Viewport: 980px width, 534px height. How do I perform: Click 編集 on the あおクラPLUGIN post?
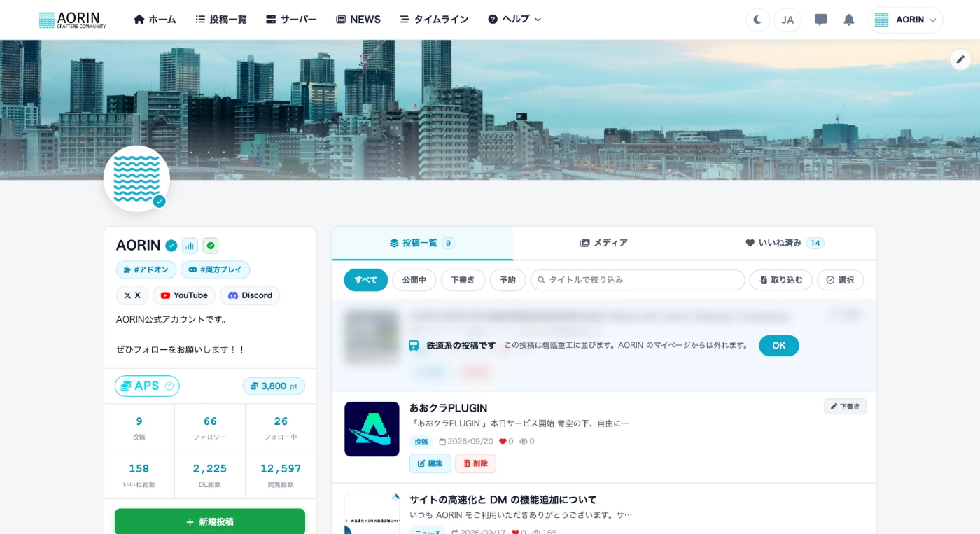[430, 463]
